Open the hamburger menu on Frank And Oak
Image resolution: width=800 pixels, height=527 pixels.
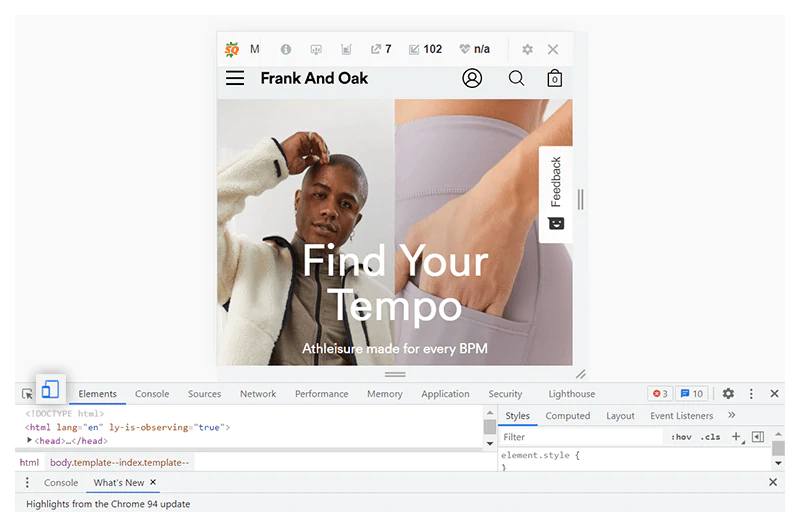(x=235, y=78)
